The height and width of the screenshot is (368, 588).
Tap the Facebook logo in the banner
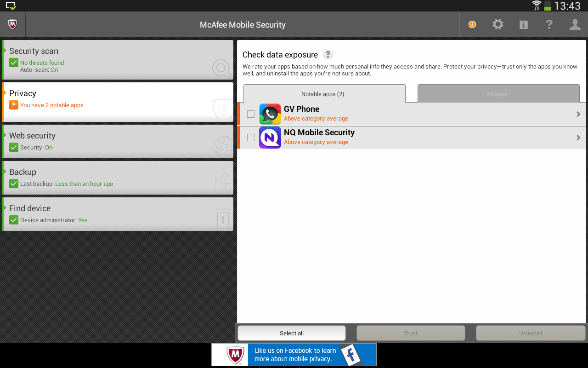click(x=352, y=355)
